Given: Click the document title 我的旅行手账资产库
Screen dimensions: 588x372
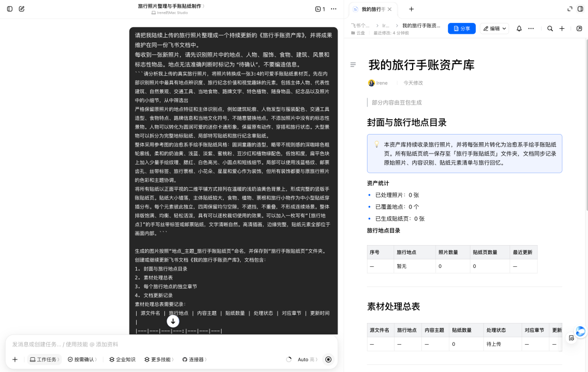Looking at the screenshot, I should [x=421, y=65].
